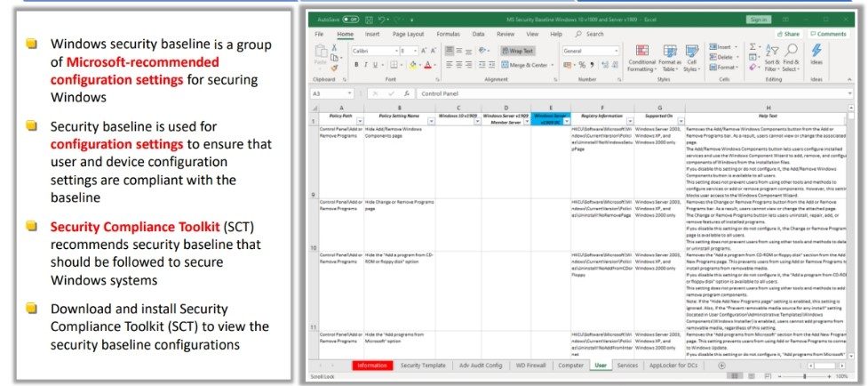
Task: Click the Fill Color bucket swatch
Action: (411, 65)
